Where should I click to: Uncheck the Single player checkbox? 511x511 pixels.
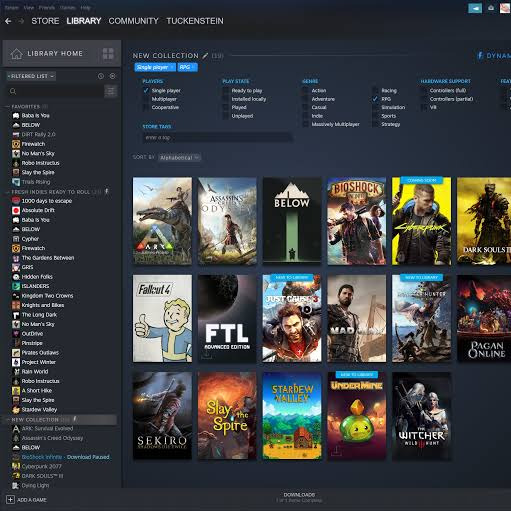coord(146,90)
